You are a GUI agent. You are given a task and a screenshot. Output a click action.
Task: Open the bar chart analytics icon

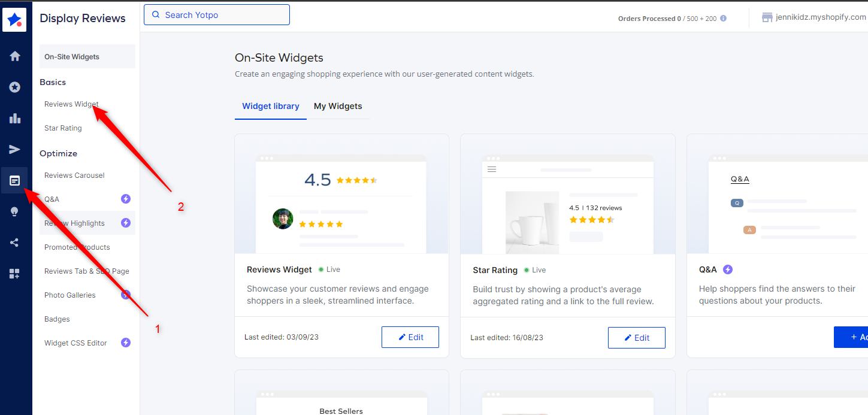pyautogui.click(x=15, y=119)
